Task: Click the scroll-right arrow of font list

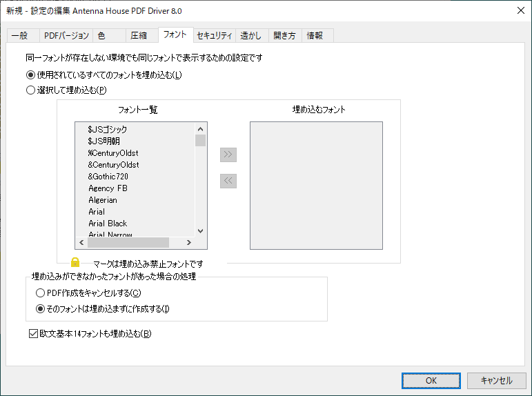Action: 189,243
